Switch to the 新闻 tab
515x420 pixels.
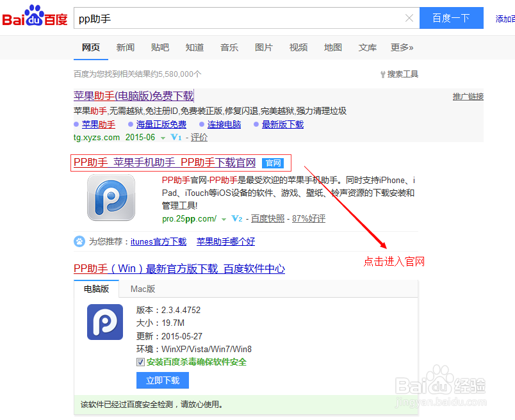125,47
